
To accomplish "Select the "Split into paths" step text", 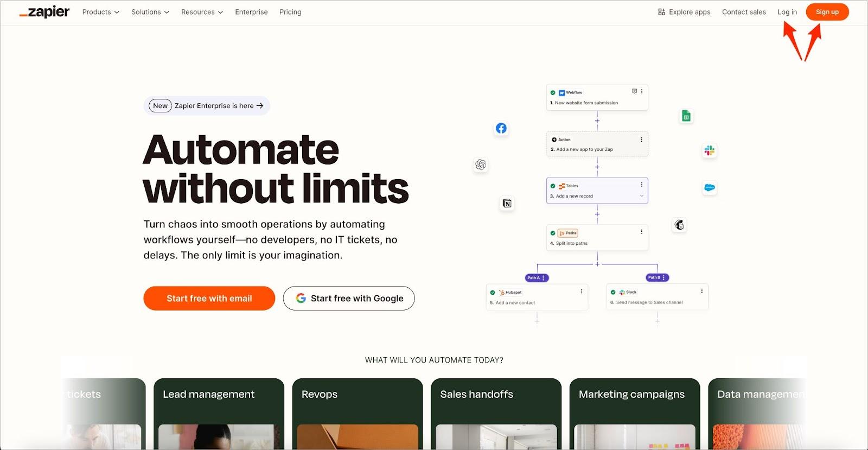I will click(x=572, y=244).
